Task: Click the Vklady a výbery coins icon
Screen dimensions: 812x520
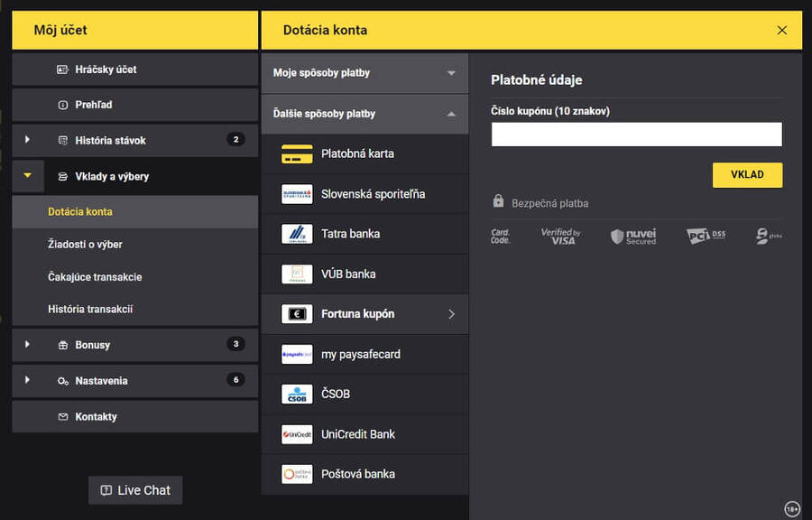Action: point(62,177)
